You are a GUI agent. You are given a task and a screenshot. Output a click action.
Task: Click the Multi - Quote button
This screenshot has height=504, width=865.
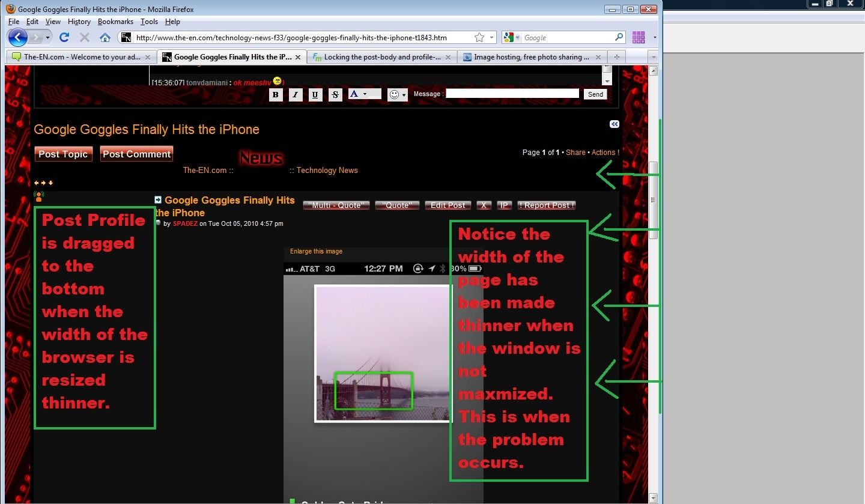click(336, 205)
